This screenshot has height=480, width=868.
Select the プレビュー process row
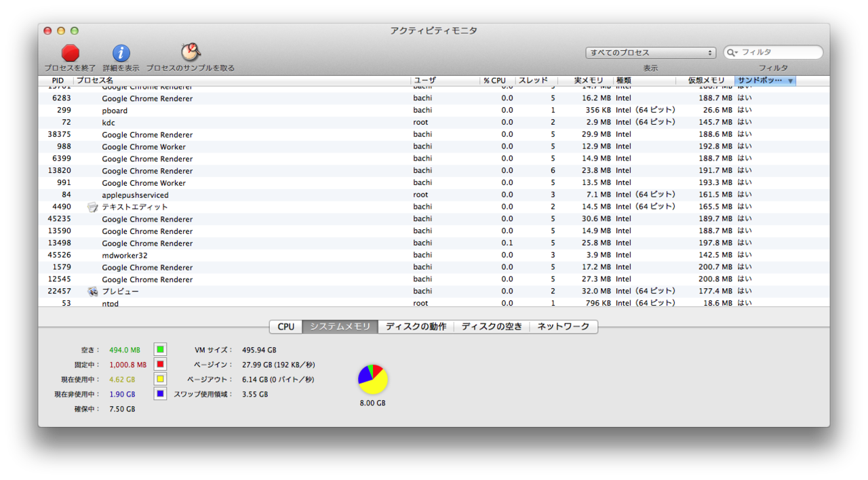[434, 292]
